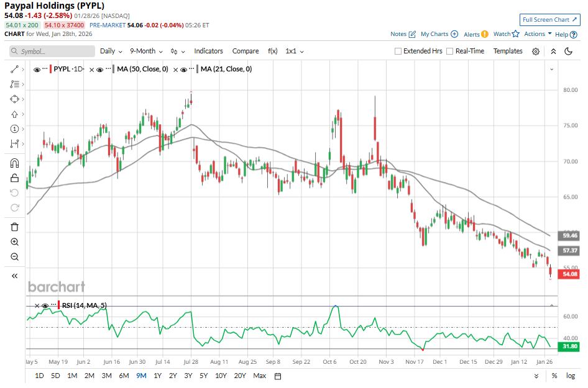Zoom out using the magnifier minus icon
Viewport: 588px width, 388px height.
pyautogui.click(x=15, y=257)
